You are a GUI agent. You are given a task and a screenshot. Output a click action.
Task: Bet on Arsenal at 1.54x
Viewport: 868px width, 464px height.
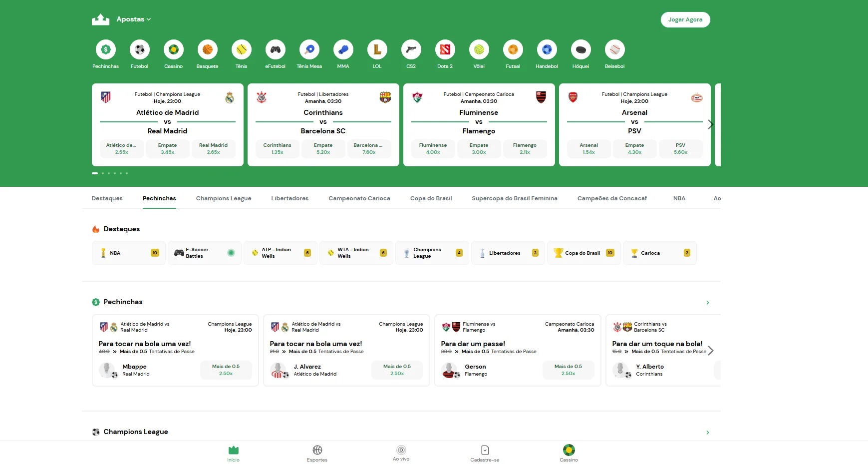coord(588,149)
